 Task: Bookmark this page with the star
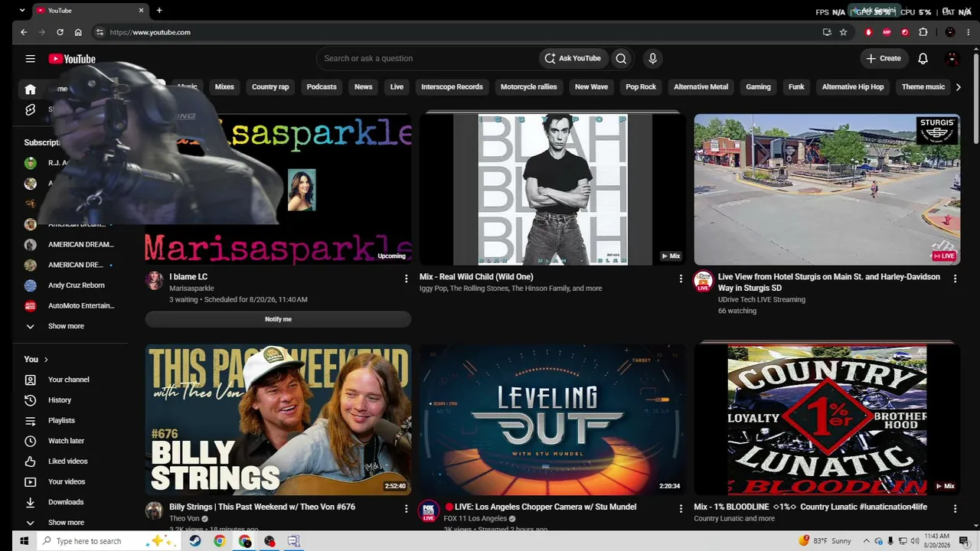843,32
